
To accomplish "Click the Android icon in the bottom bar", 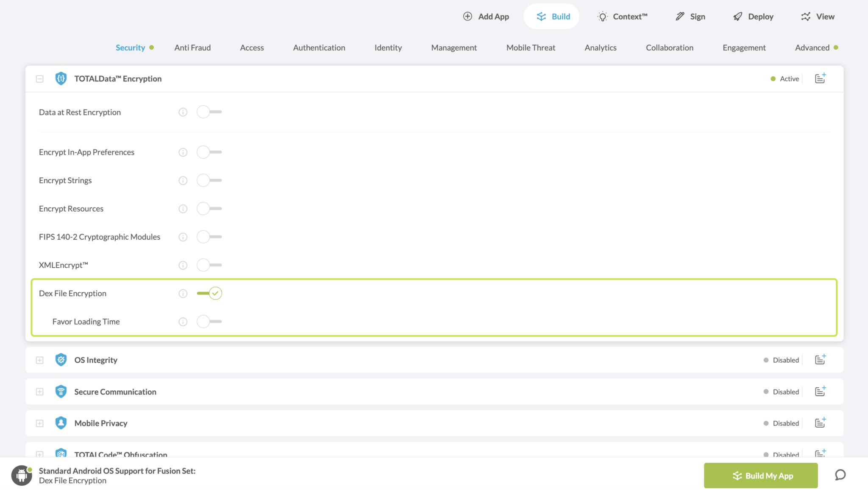I will point(22,475).
